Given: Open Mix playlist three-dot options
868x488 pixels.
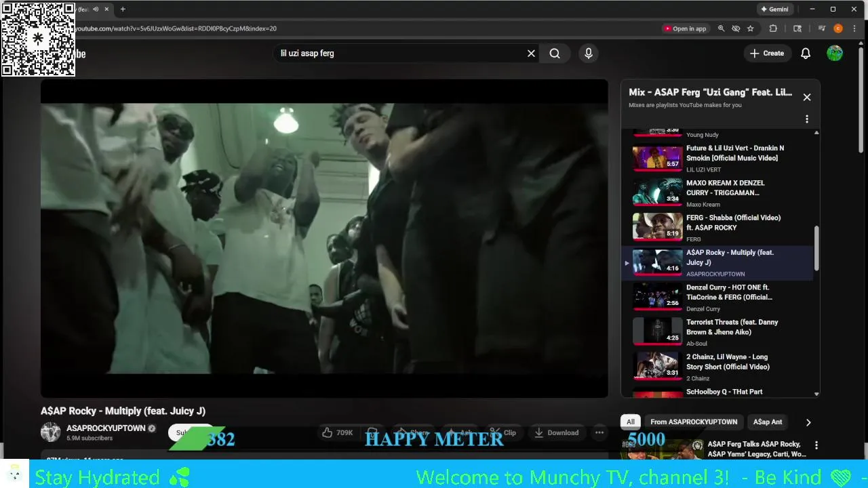Looking at the screenshot, I should (x=807, y=119).
